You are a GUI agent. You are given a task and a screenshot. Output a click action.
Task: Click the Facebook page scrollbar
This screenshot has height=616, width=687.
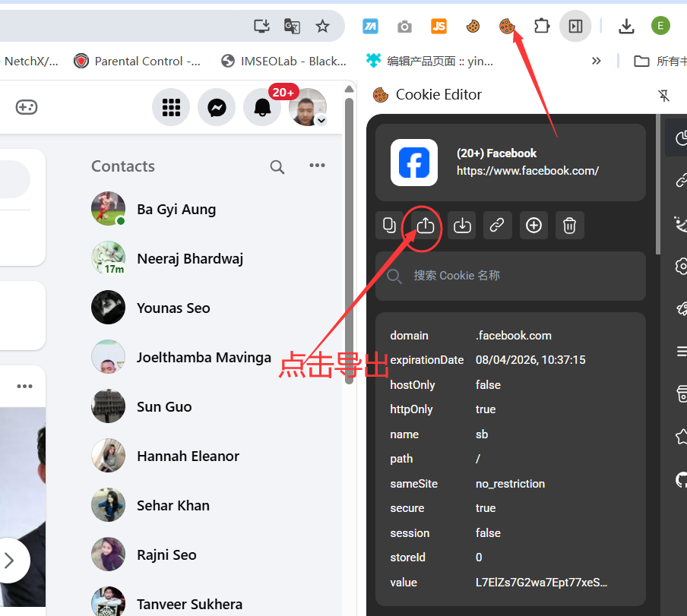(x=349, y=241)
